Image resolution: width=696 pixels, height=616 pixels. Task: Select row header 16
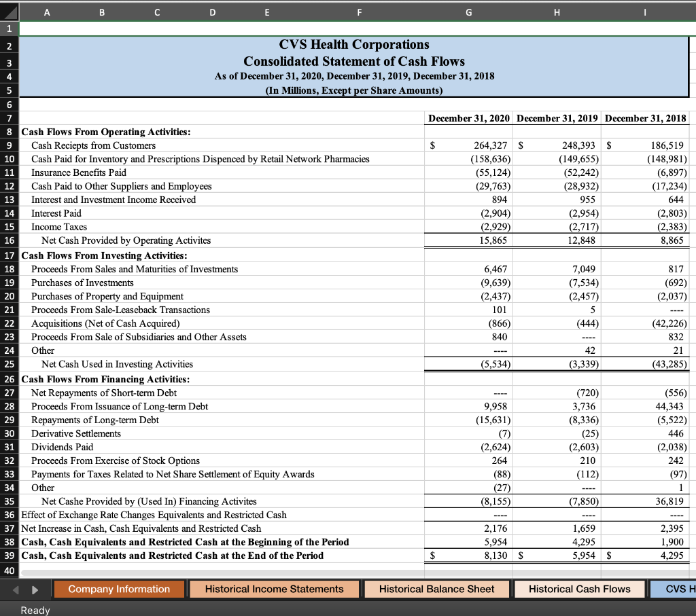[x=10, y=240]
